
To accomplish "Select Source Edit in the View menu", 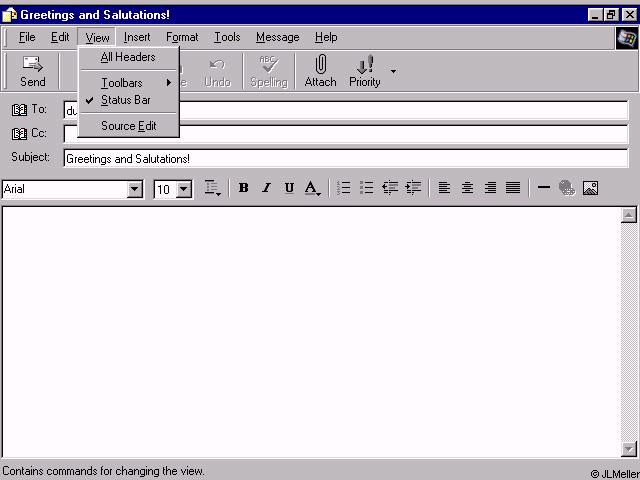I will click(x=128, y=126).
